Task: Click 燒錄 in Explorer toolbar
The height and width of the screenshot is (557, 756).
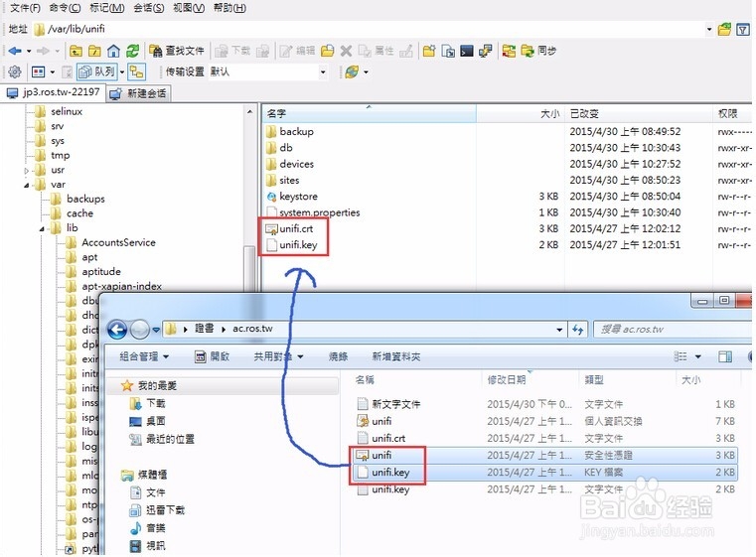Action: coord(338,357)
